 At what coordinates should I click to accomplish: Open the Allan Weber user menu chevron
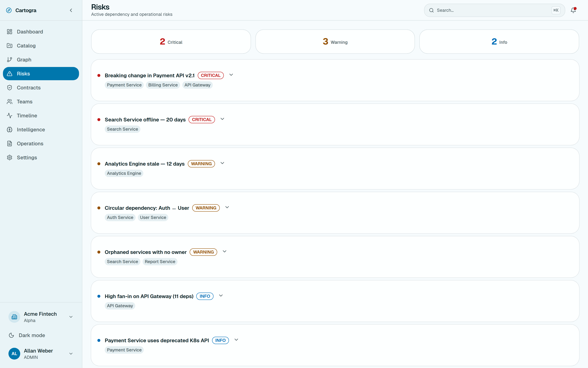point(71,354)
